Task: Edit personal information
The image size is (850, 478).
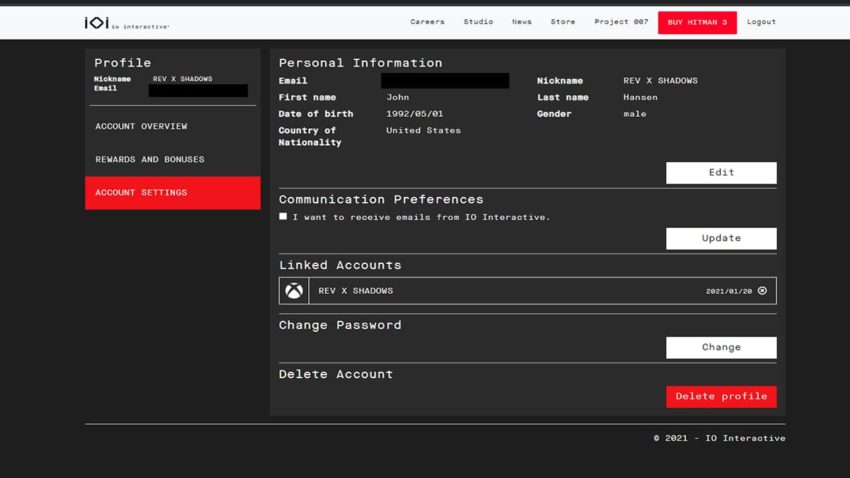Action: click(x=721, y=173)
